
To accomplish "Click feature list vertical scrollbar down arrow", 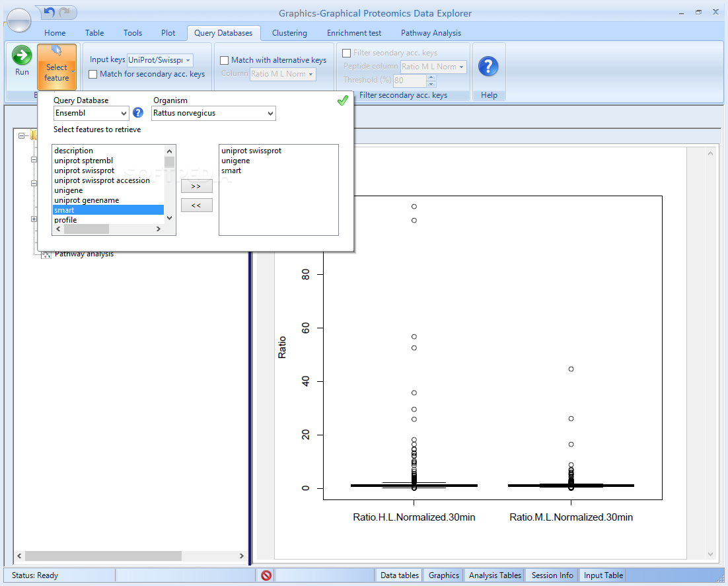I will (170, 218).
